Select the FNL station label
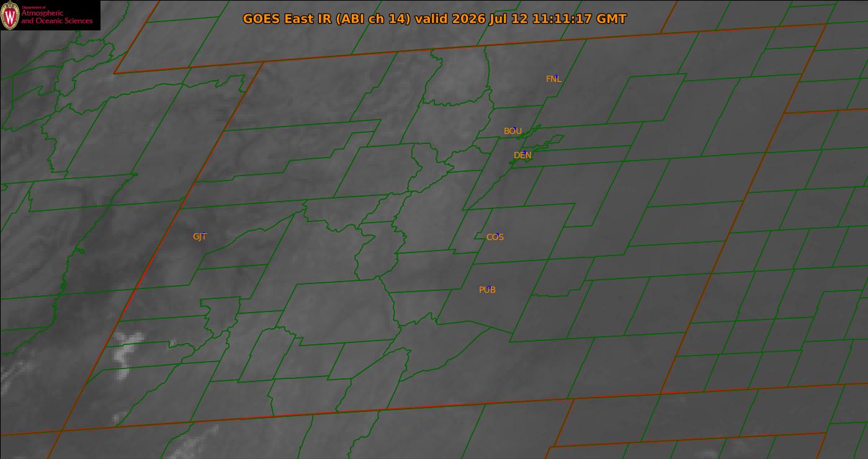Screen dimensions: 868x459 [x=553, y=79]
